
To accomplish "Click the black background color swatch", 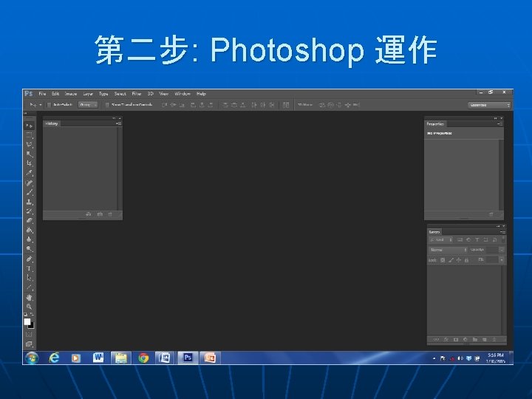I will (32, 327).
